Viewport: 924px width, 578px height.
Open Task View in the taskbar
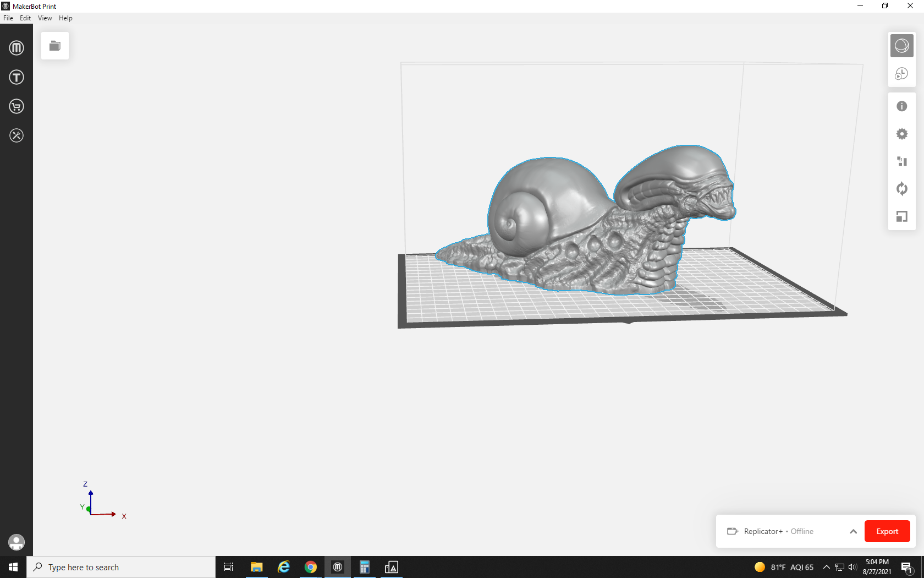(229, 567)
